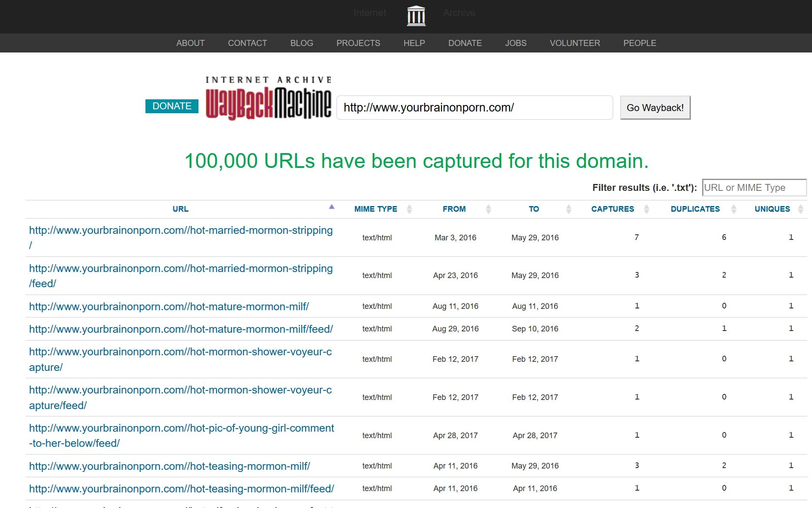Click the Wayback Machine logo
812x508 pixels.
(268, 99)
